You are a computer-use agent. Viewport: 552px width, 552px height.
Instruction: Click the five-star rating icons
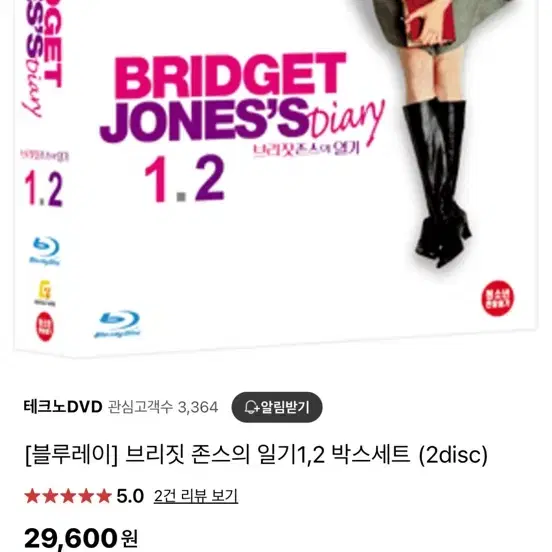click(68, 496)
